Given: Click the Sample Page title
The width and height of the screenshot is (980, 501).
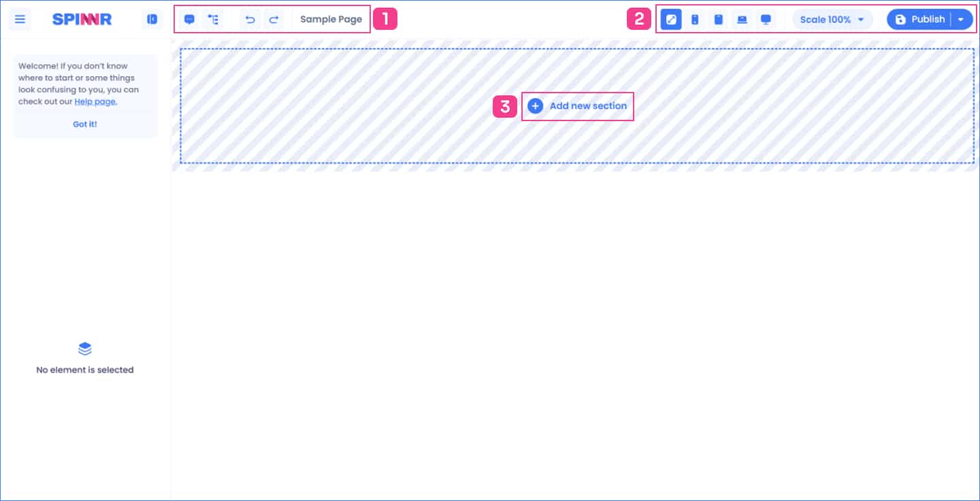Looking at the screenshot, I should (x=331, y=19).
